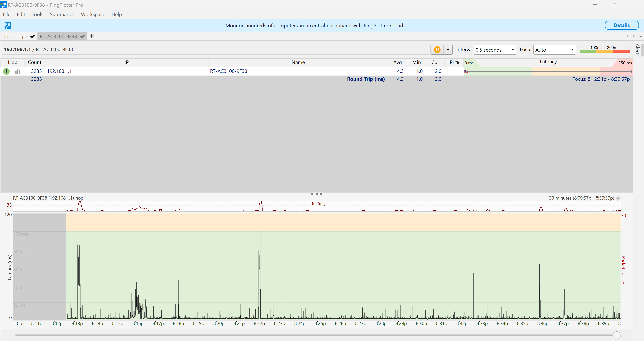The image size is (644, 341).
Task: Click the PingPlotter Cloud logo in the banner
Action: pos(8,25)
